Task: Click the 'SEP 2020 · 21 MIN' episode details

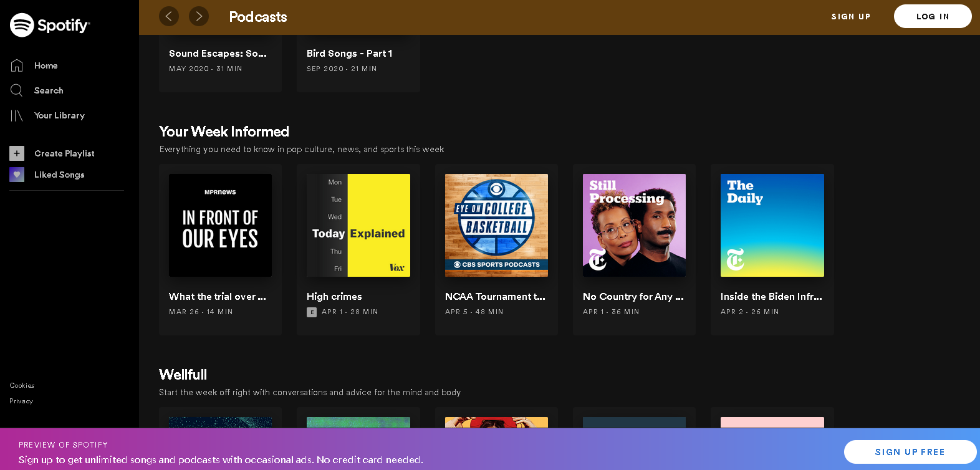Action: tap(342, 69)
